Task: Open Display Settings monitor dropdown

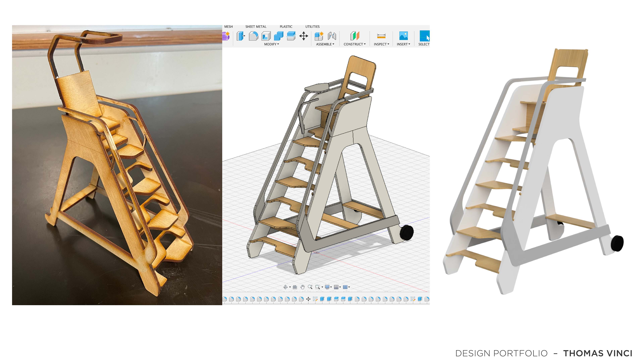Action: pos(328,287)
